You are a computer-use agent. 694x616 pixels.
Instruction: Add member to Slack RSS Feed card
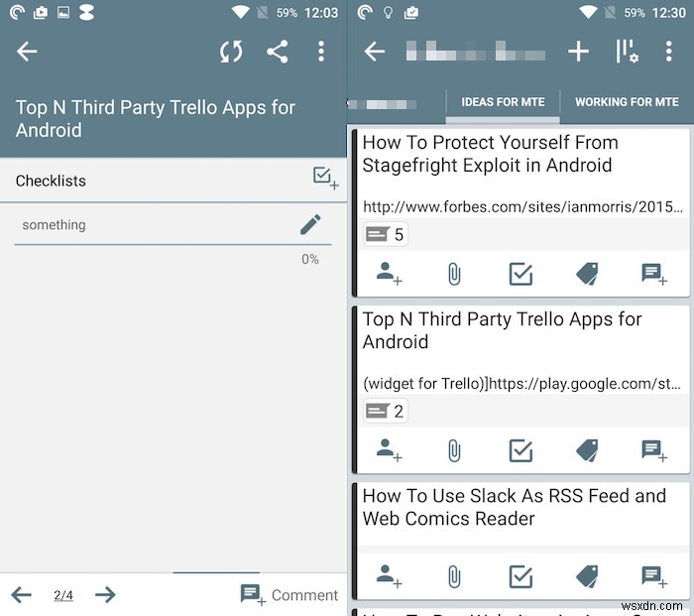389,576
